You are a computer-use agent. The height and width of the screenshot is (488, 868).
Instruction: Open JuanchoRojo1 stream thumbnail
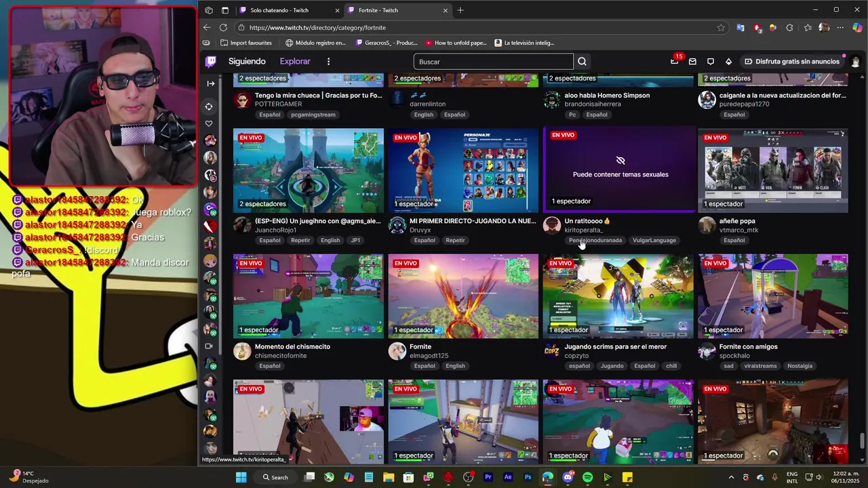pyautogui.click(x=309, y=171)
